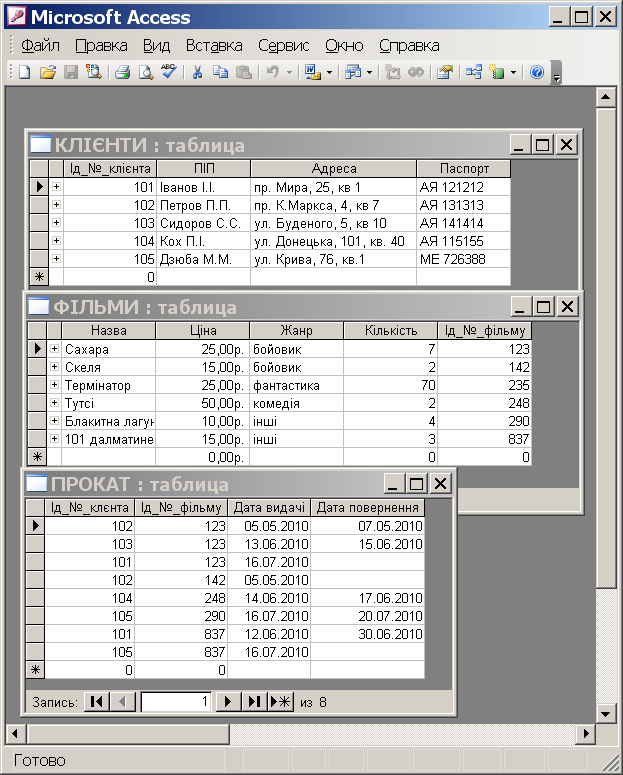Screen dimensions: 623x775
Task: Open Analyze dropdown arrow
Action: coord(369,73)
